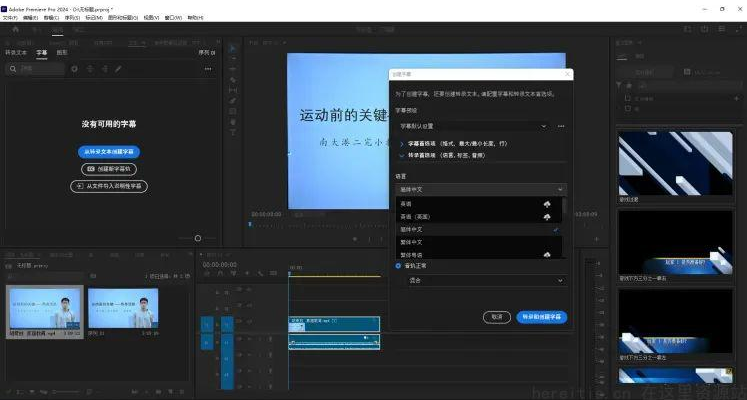The height and width of the screenshot is (400, 747).
Task: Open the 混合 audio dropdown
Action: (x=486, y=280)
